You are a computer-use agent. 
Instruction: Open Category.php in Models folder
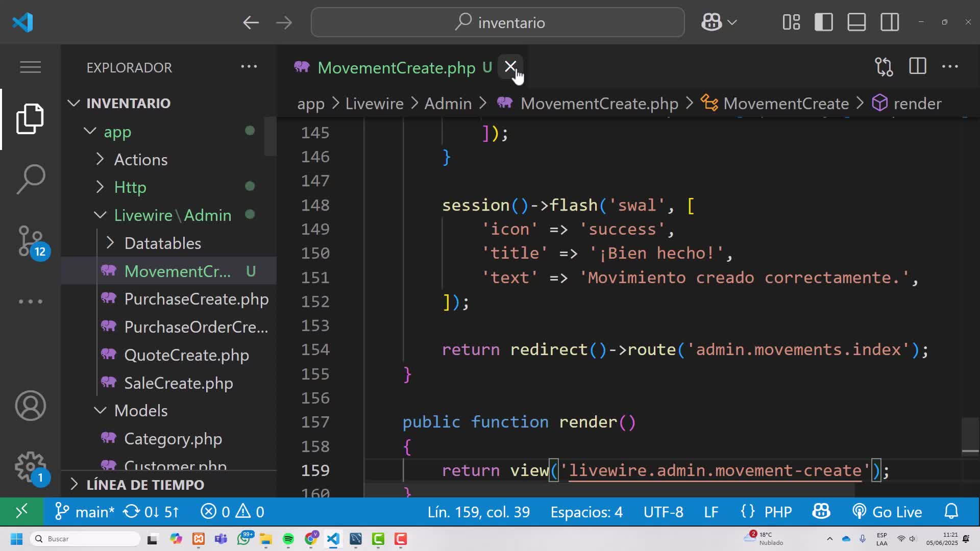point(168,439)
